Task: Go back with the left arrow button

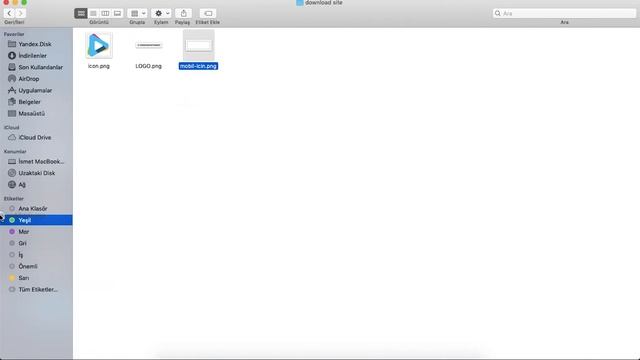Action: (x=9, y=13)
